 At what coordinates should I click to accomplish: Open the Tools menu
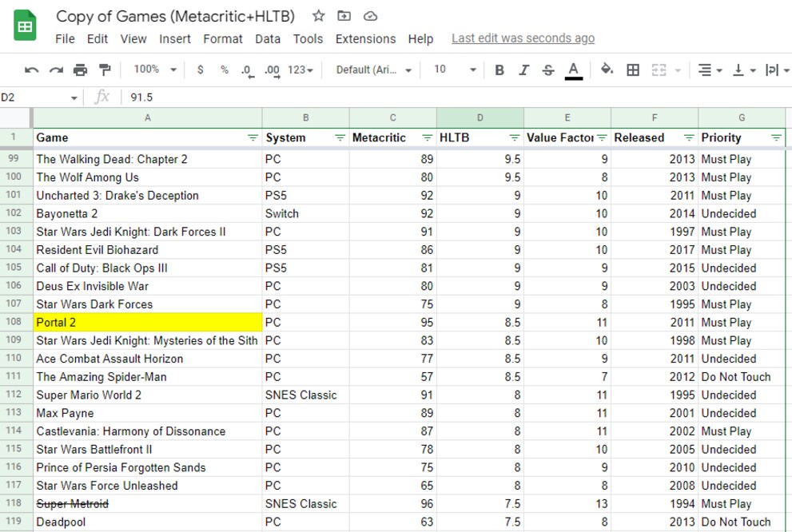coord(308,39)
